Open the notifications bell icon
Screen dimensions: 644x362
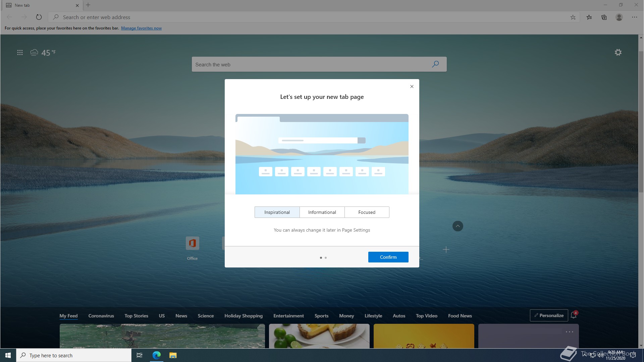pos(574,315)
